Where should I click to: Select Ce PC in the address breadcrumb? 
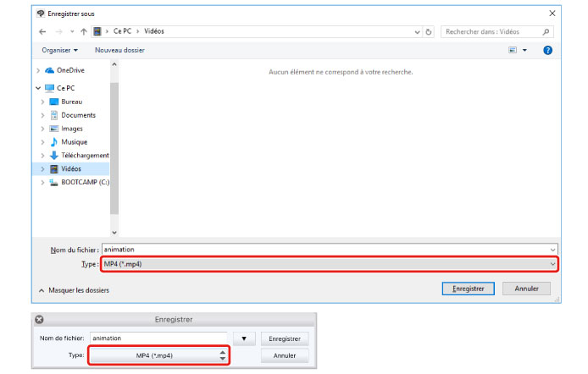point(122,31)
